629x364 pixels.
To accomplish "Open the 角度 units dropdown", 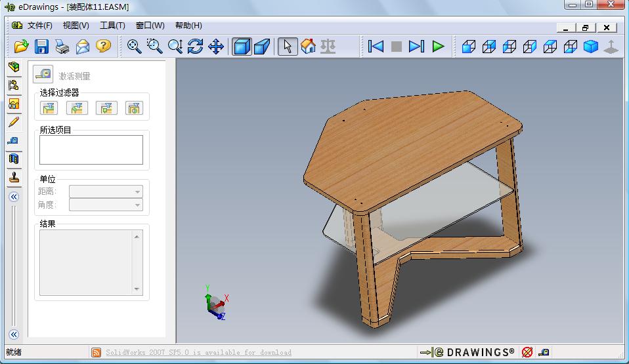I will click(x=106, y=205).
